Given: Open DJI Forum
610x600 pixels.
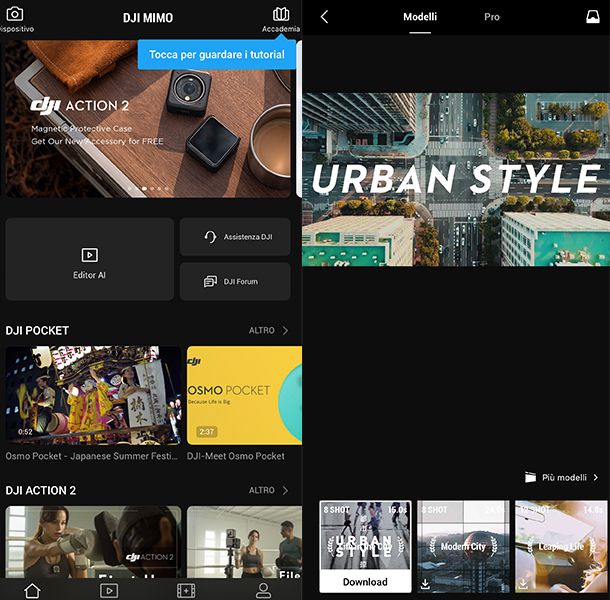Looking at the screenshot, I should 235,281.
